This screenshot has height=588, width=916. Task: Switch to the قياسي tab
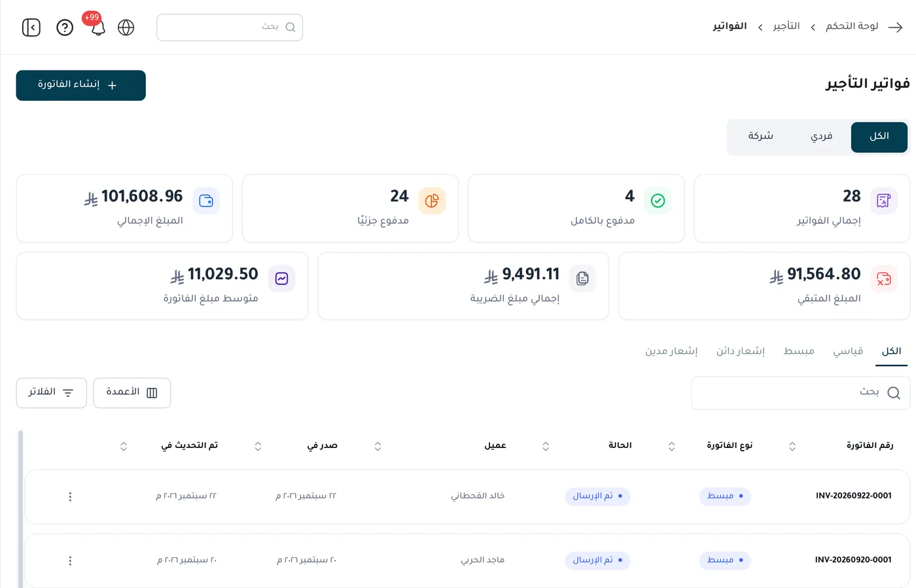[848, 351]
